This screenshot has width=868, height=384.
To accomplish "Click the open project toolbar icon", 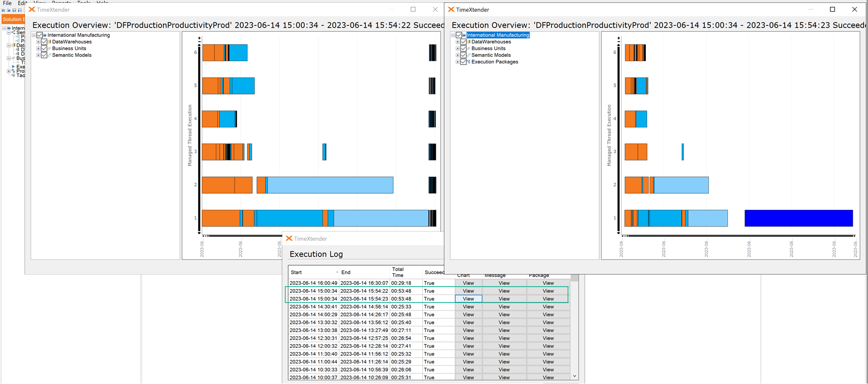I will coord(9,10).
